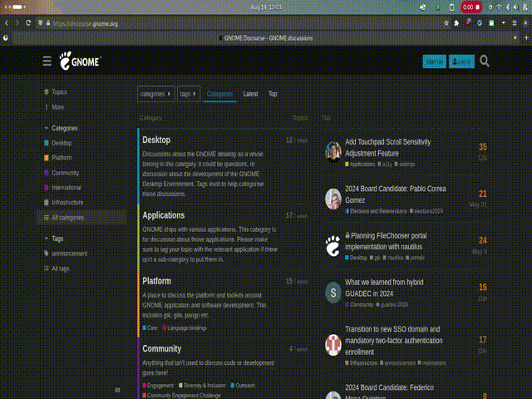The height and width of the screenshot is (399, 532).
Task: Open the tags filter dropdown
Action: [189, 94]
